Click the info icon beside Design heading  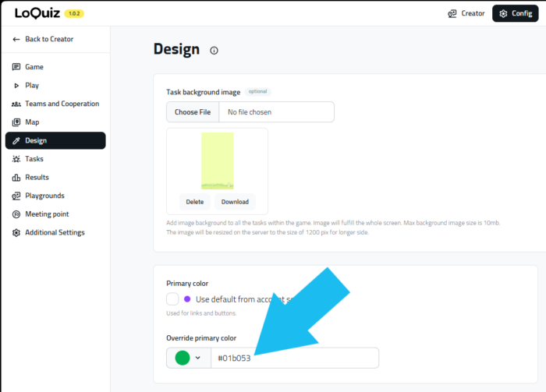click(214, 51)
